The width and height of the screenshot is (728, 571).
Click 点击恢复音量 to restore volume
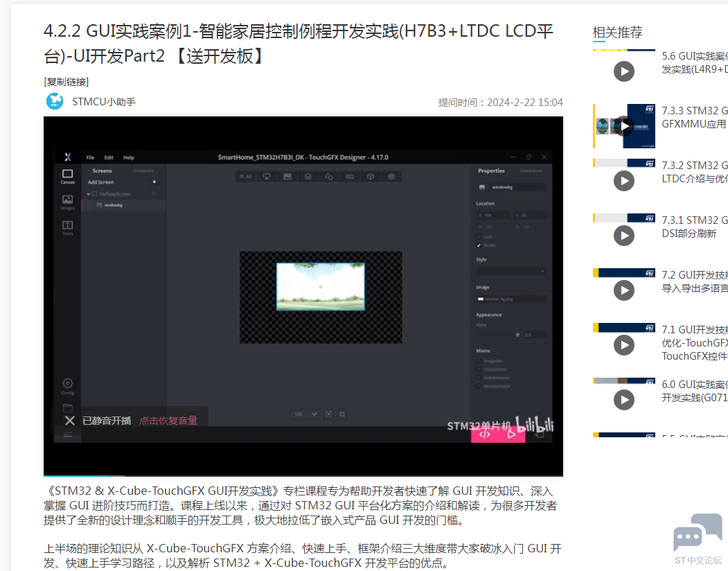(x=168, y=421)
